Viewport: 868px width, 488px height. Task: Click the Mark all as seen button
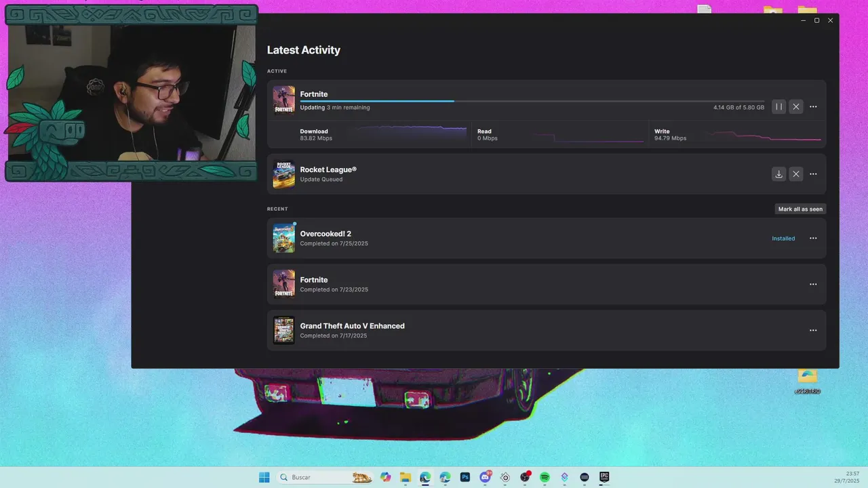point(800,209)
